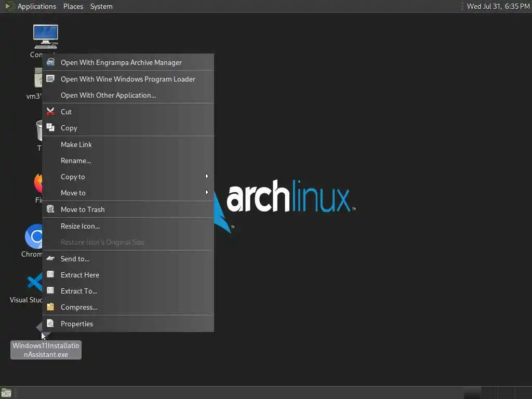
Task: Expand the Move to submenu arrow
Action: pyautogui.click(x=206, y=192)
